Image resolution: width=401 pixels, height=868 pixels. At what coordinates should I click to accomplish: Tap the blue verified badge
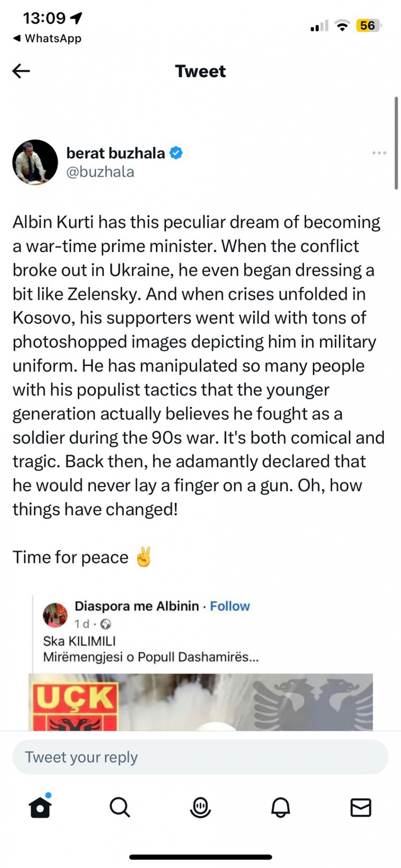coord(176,153)
